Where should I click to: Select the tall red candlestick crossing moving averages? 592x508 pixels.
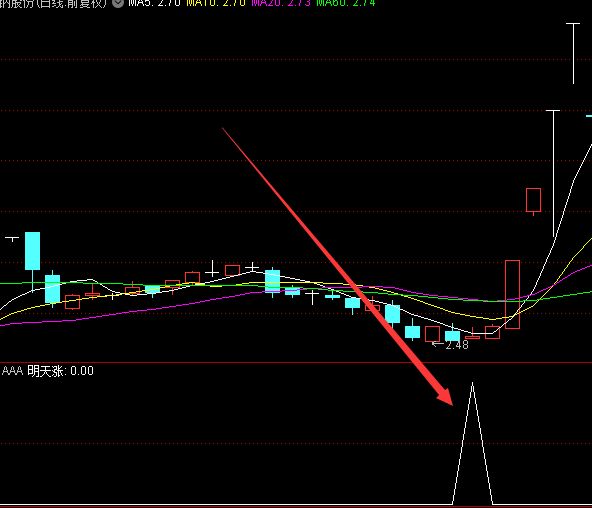pyautogui.click(x=512, y=294)
